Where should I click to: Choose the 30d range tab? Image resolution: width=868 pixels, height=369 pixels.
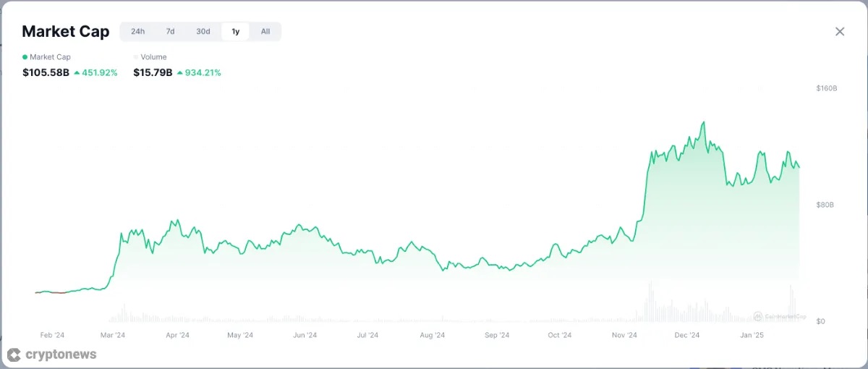pyautogui.click(x=203, y=31)
